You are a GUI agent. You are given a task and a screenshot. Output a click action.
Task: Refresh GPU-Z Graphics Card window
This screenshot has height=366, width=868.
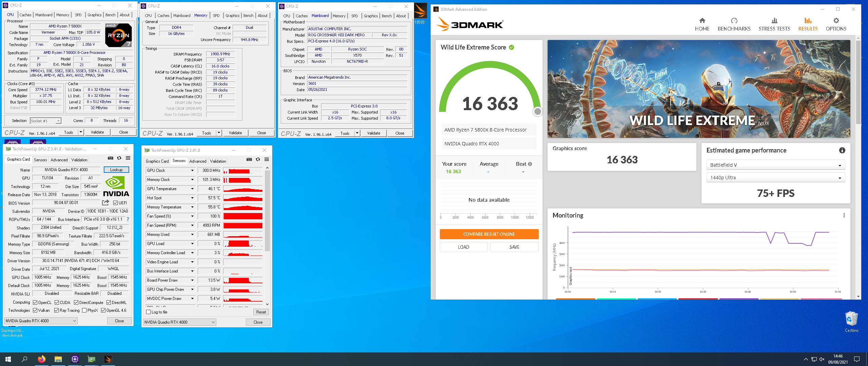119,158
